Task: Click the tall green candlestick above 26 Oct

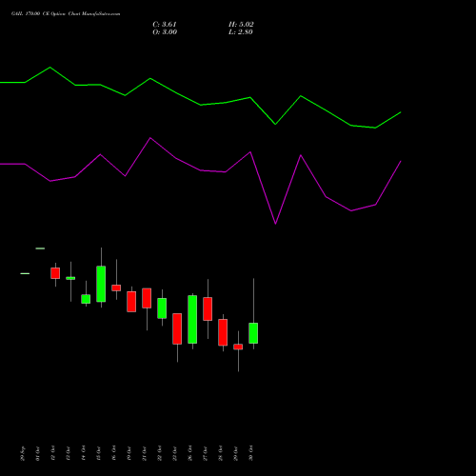Action: tap(192, 319)
